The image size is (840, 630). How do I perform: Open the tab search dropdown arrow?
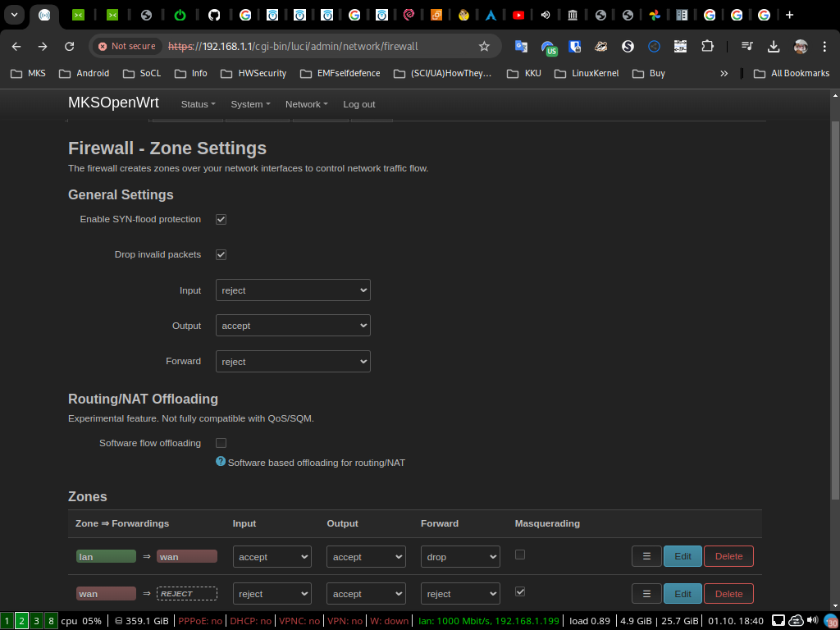click(15, 15)
